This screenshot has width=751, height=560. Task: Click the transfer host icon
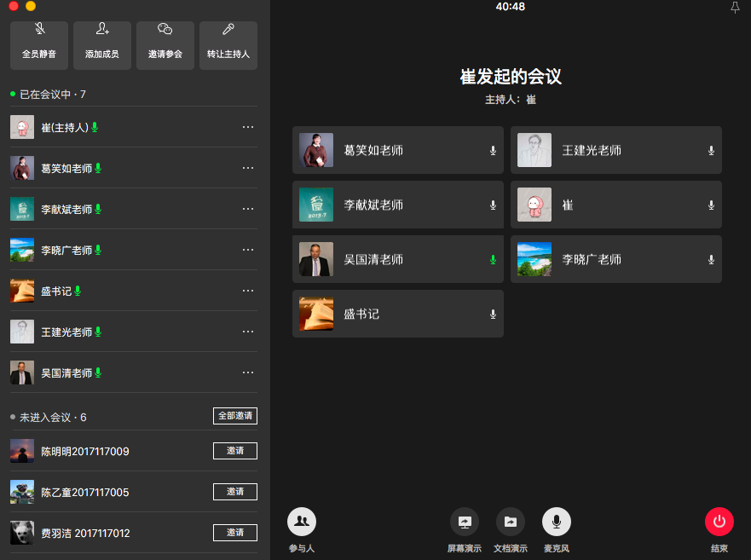tap(228, 31)
